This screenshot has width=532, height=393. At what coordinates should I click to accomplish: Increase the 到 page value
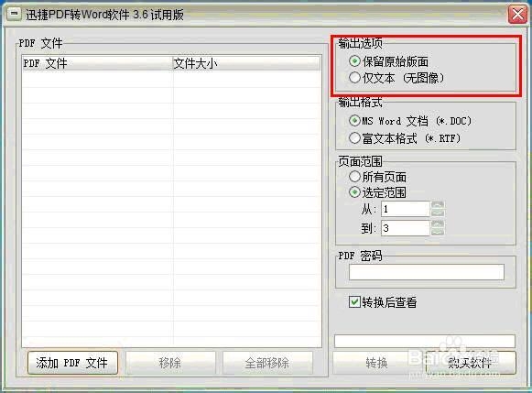(438, 224)
